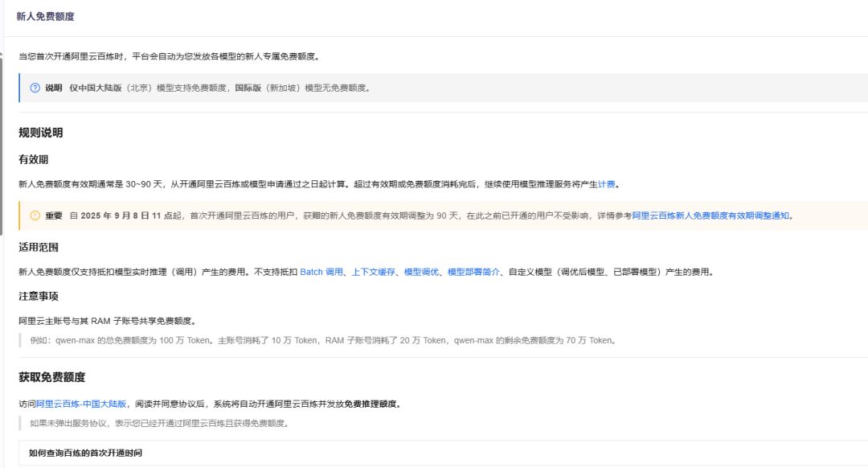The width and height of the screenshot is (868, 468).
Task: Open the 阿里云百炼-中国大陆版 link
Action: pyautogui.click(x=81, y=404)
